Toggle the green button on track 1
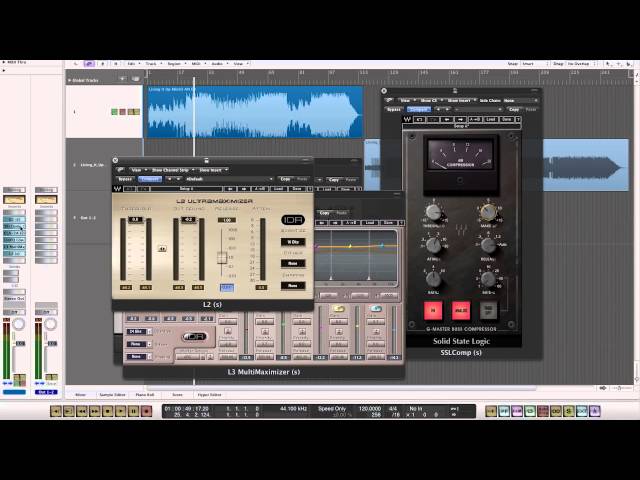This screenshot has height=480, width=640. 114,112
